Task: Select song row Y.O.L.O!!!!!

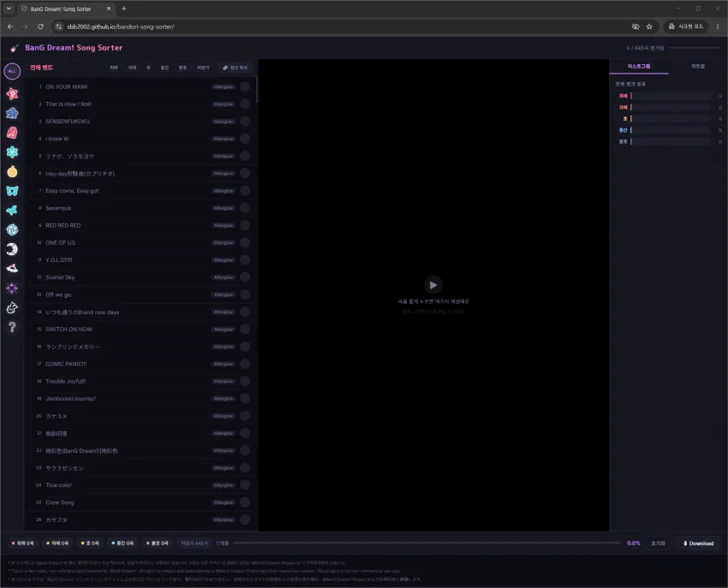Action: pyautogui.click(x=140, y=260)
